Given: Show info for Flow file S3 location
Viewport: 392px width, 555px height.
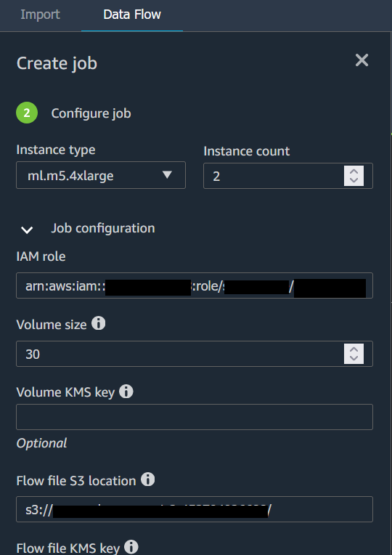Looking at the screenshot, I should (x=147, y=479).
